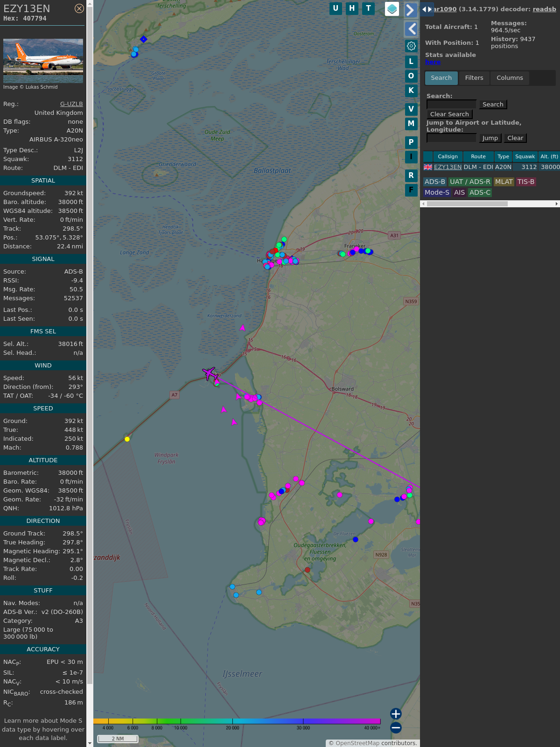Screen dimensions: 560x747
Task: Click the Clear Search button
Action: click(449, 114)
